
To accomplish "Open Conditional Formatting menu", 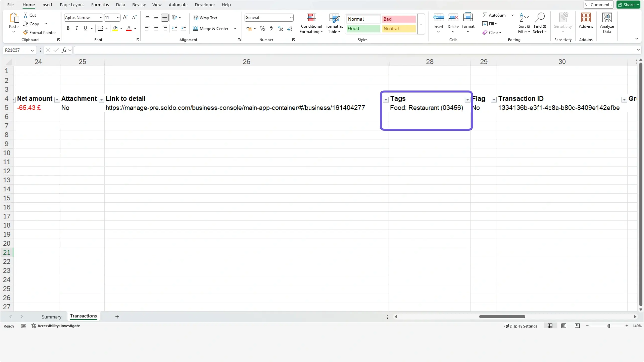I will click(311, 23).
